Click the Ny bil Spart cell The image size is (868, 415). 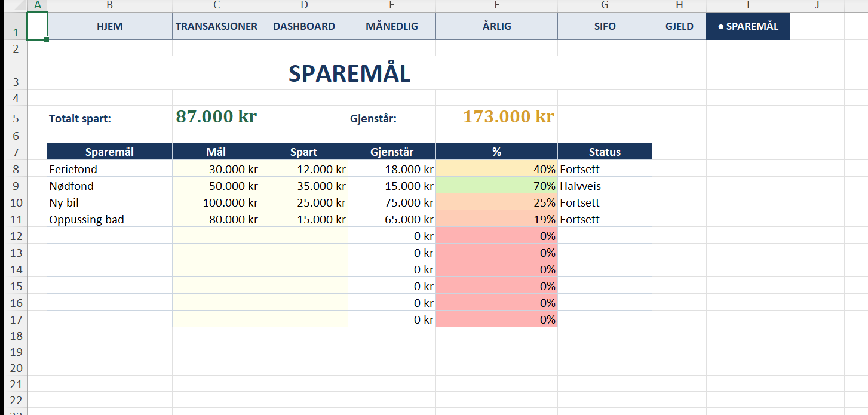coord(304,203)
